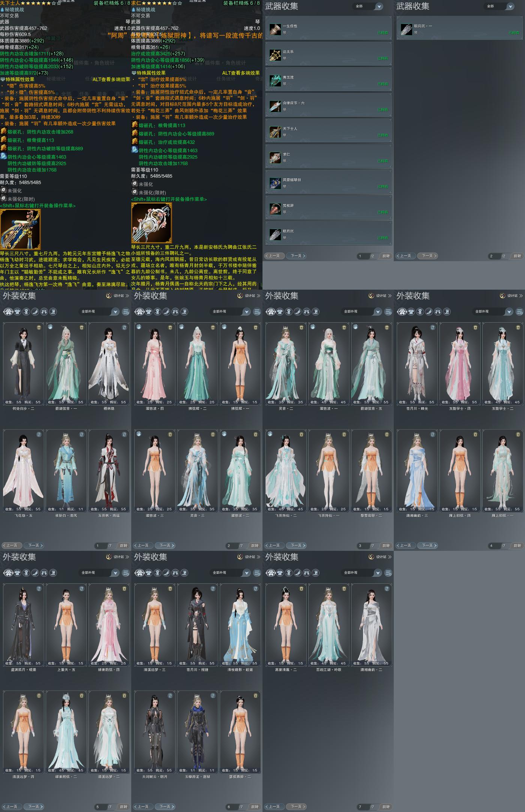Click the trash icon on 瑟弦青辞·二 card
This screenshot has height=812, width=525.
tap(256, 695)
